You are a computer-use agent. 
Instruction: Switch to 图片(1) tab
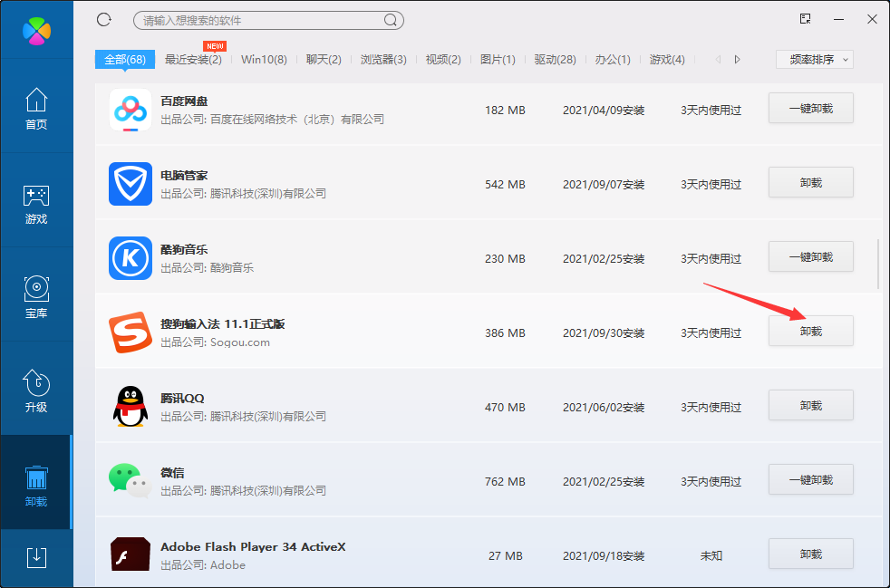(498, 60)
